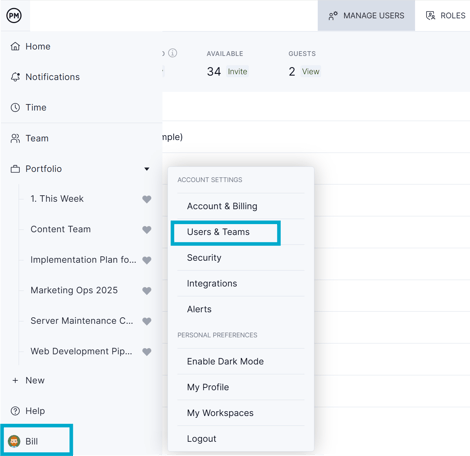
Task: Toggle favorite heart for 1. This Week
Action: pyautogui.click(x=147, y=199)
